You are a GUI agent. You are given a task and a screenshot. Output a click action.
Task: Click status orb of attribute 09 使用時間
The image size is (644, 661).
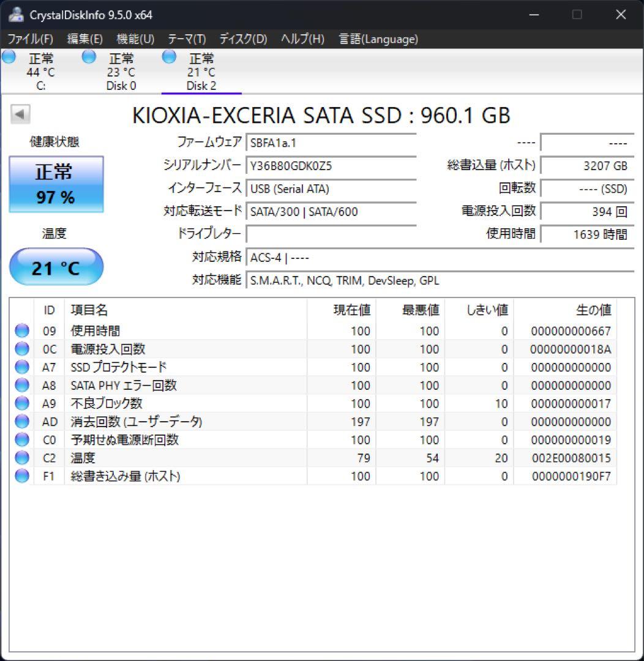pos(22,330)
